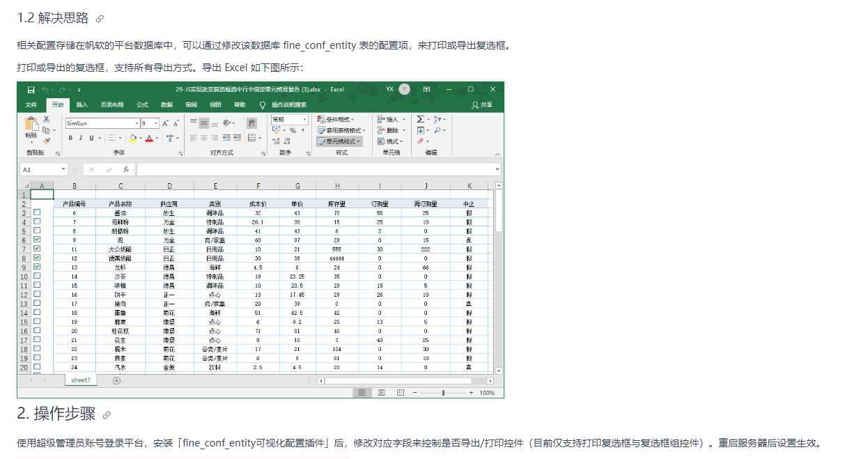The image size is (868, 459).
Task: Click the Decrease Font Size icon
Action: tap(176, 123)
